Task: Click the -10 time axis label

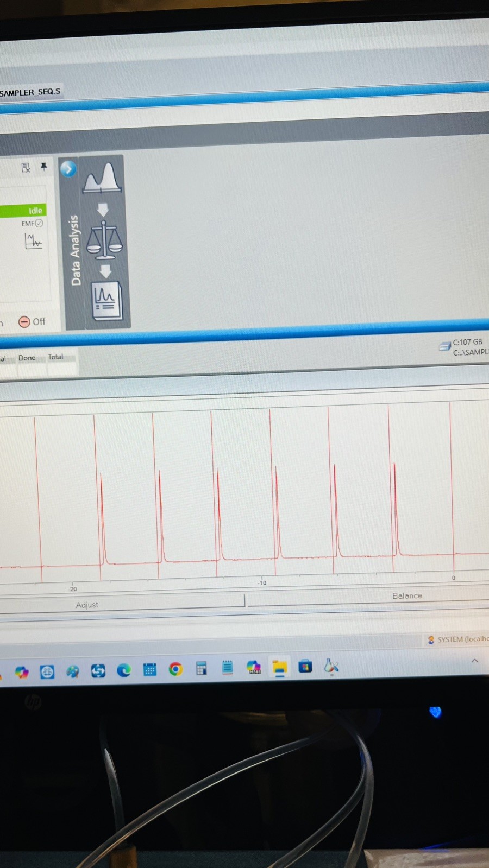Action: tap(262, 583)
